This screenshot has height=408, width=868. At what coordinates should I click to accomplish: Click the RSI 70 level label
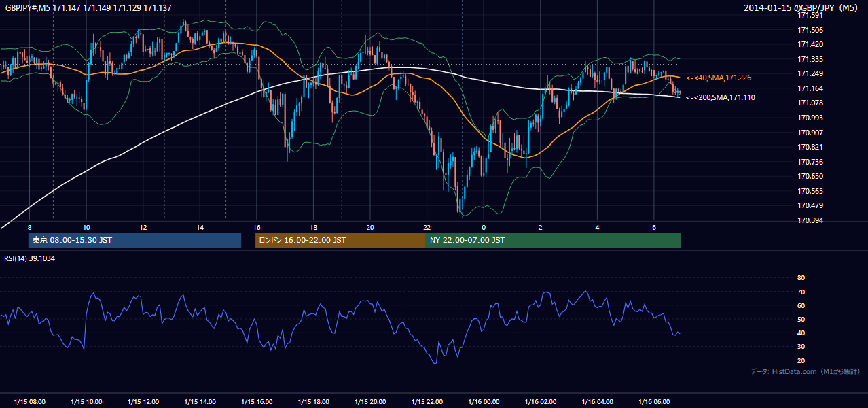click(x=801, y=292)
